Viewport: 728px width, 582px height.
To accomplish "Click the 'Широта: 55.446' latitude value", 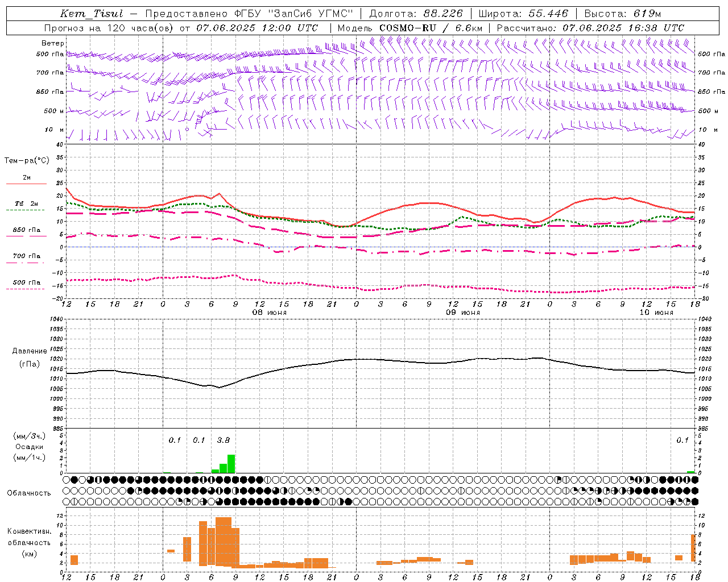I will 523,14.
